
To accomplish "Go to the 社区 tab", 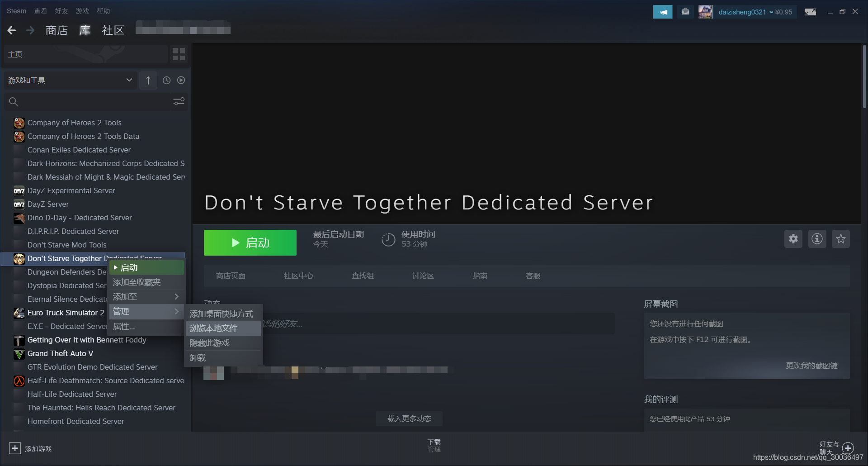I will 113,30.
